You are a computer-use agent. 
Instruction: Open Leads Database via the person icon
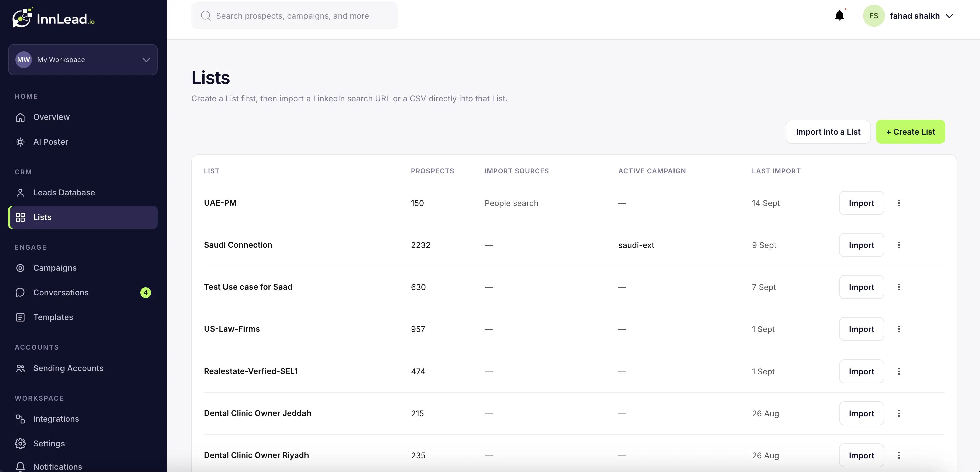pos(20,193)
